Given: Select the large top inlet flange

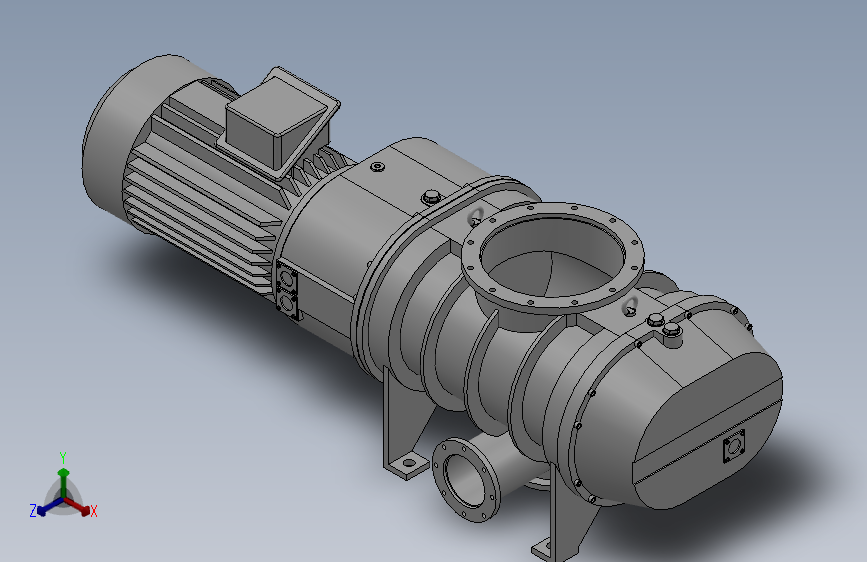Looking at the screenshot, I should click(552, 257).
